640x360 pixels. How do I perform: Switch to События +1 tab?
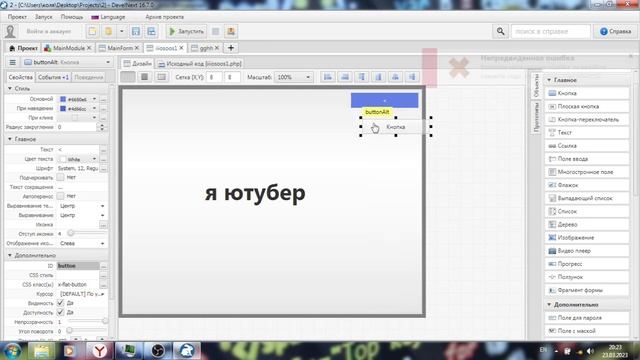[53, 77]
